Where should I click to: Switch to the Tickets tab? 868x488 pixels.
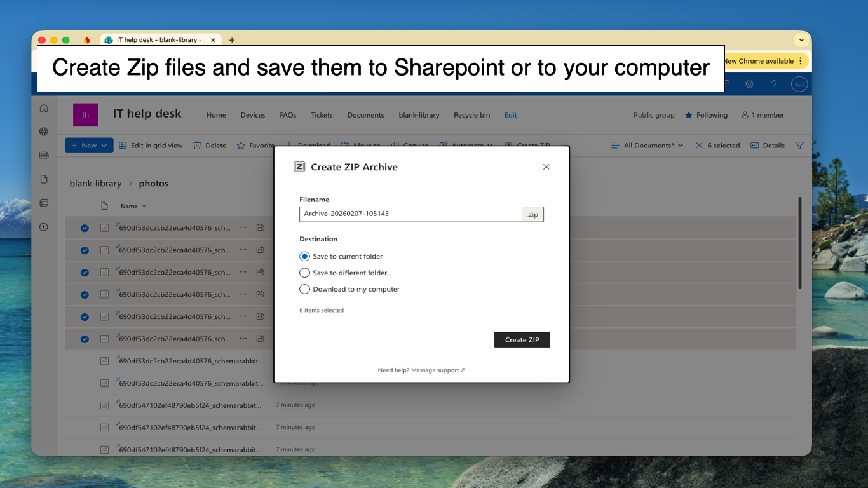click(322, 115)
